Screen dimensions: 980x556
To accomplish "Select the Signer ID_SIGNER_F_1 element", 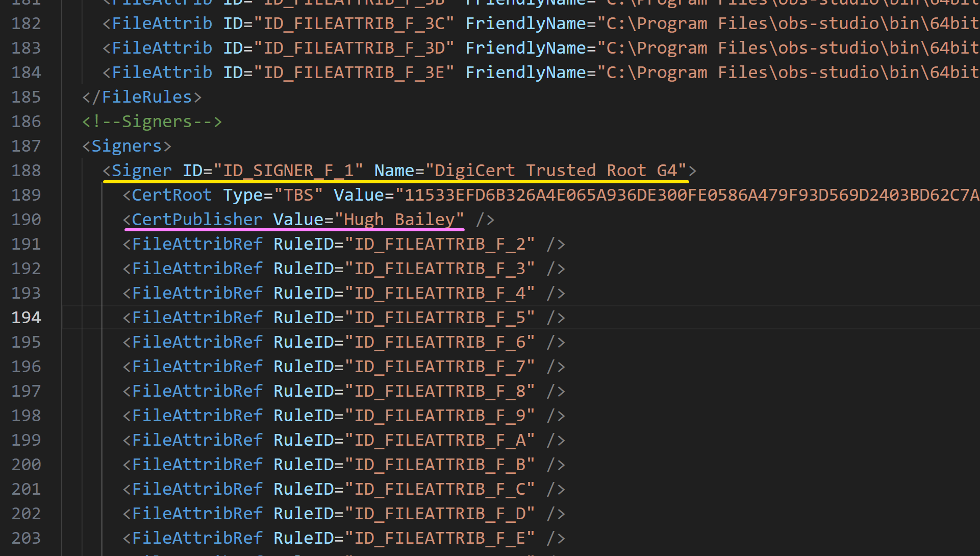I will tap(397, 171).
